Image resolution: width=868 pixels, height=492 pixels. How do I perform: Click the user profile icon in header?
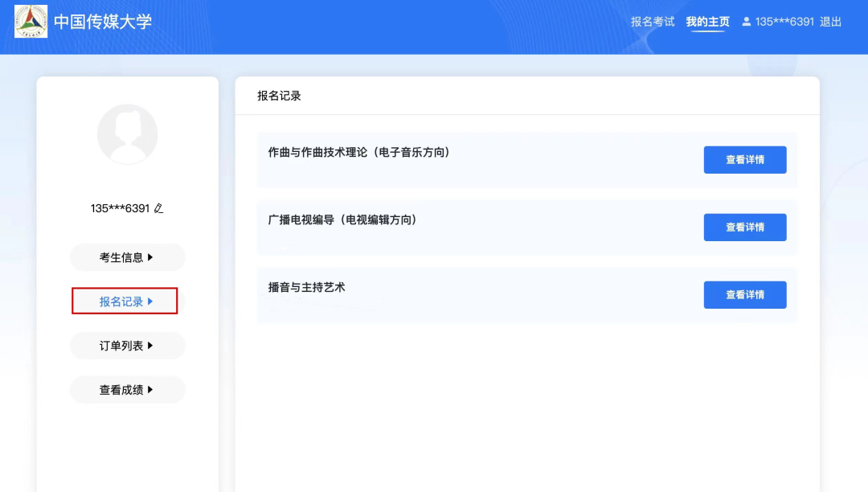pyautogui.click(x=746, y=22)
